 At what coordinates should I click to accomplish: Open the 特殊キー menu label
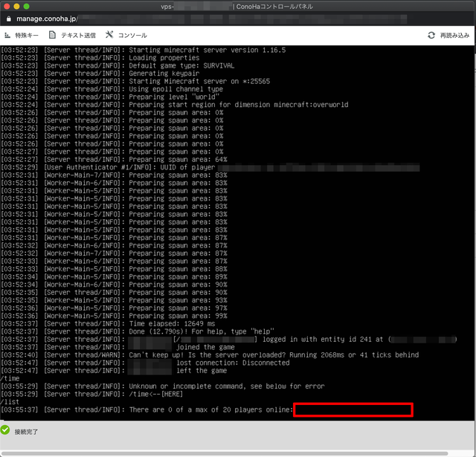(27, 35)
